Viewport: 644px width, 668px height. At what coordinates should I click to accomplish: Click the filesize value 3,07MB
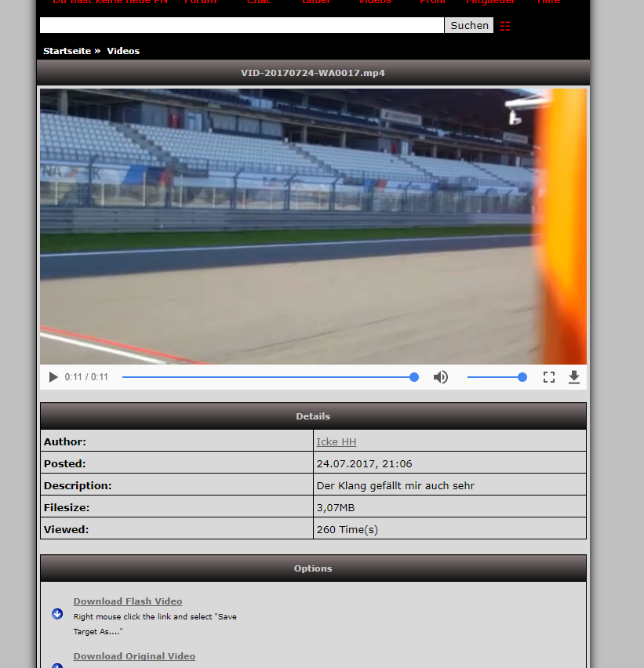336,508
